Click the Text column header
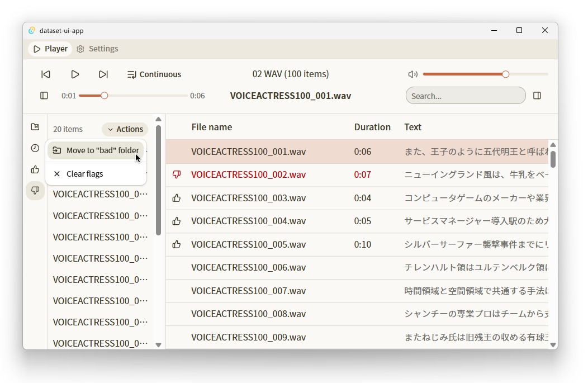Viewport: 588px width, 383px height. tap(412, 127)
